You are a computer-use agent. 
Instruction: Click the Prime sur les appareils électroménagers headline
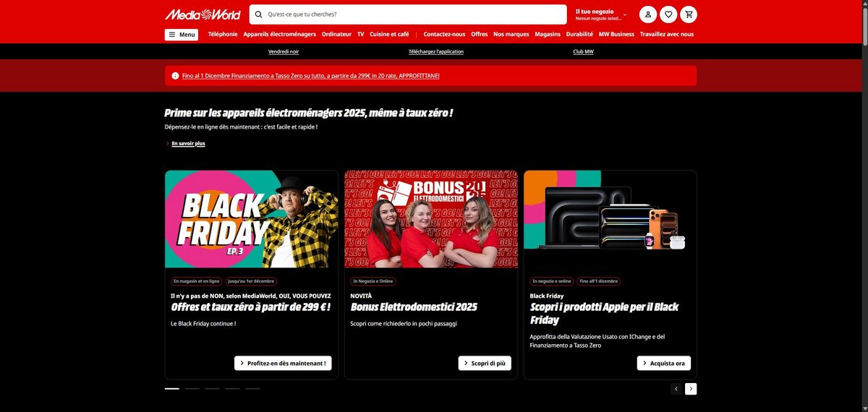tap(309, 113)
